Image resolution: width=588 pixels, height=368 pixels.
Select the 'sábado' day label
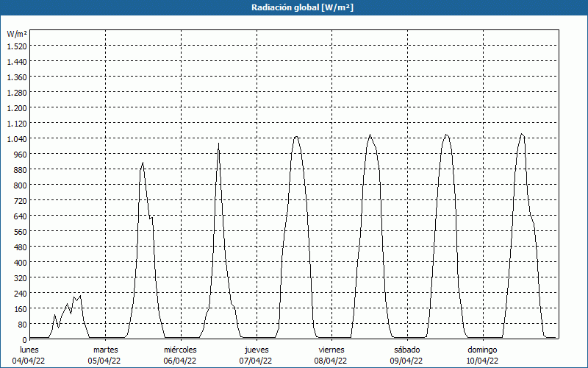point(407,350)
